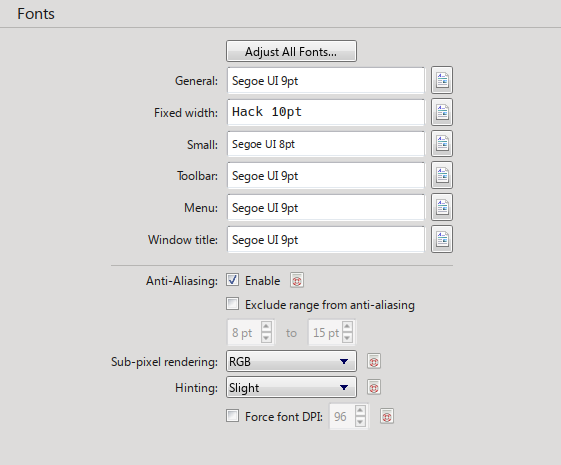Decrease the 15 pt range end spinner
The height and width of the screenshot is (465, 561).
point(347,338)
